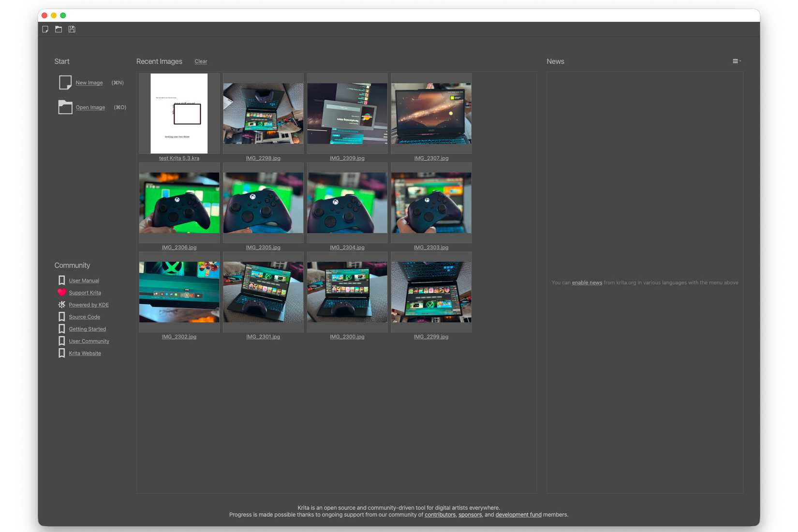Viewport: 798px width, 532px height.
Task: Select the New Image icon under Start
Action: 65,82
